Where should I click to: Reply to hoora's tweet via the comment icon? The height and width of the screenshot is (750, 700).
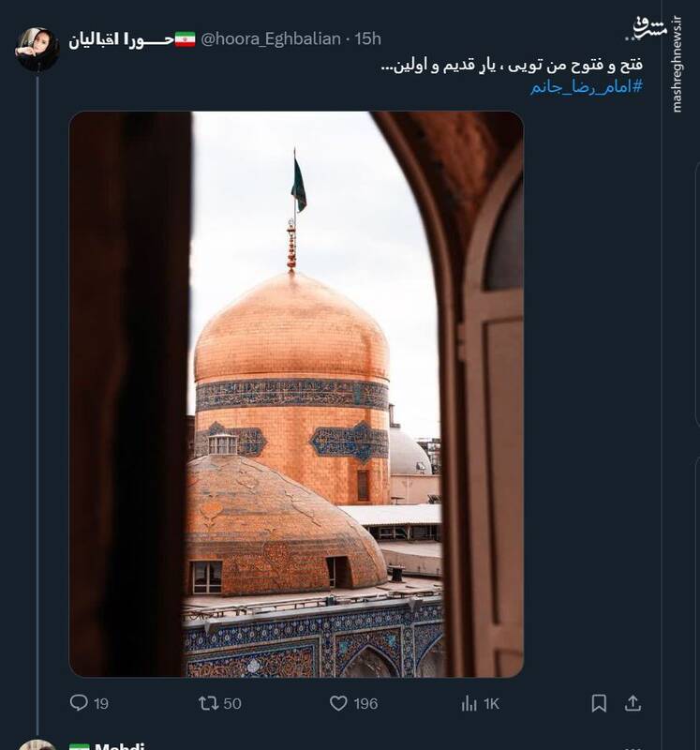(79, 702)
